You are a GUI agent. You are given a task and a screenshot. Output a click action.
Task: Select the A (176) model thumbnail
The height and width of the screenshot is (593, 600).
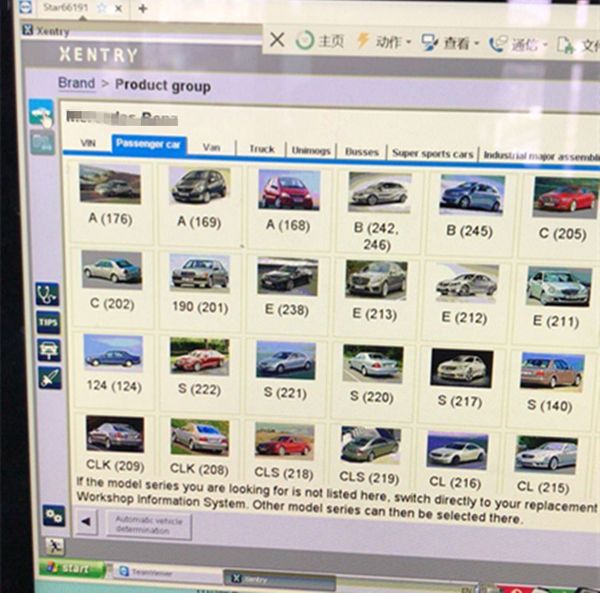tap(109, 196)
